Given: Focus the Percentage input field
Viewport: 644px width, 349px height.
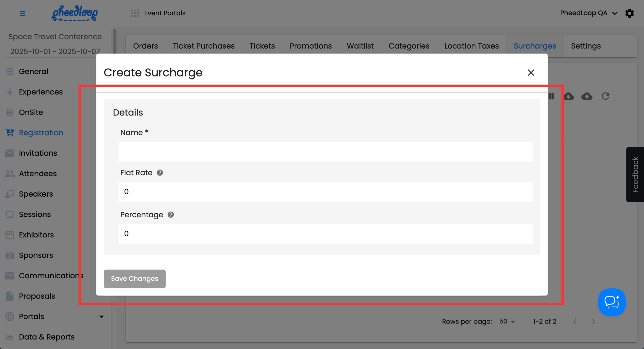Looking at the screenshot, I should point(325,234).
